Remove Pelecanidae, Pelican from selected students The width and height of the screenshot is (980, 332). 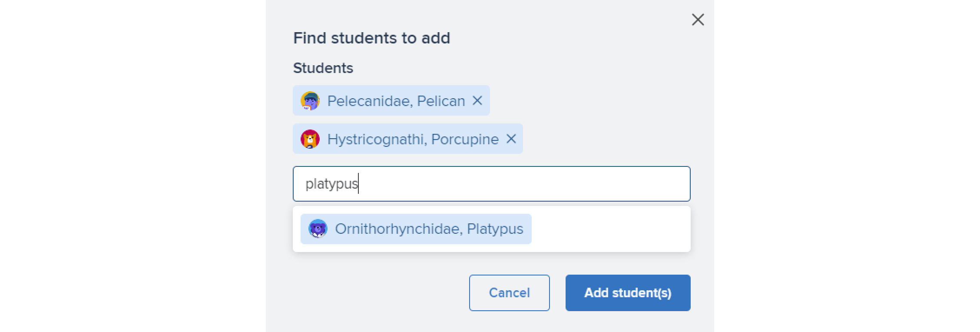coord(477,100)
